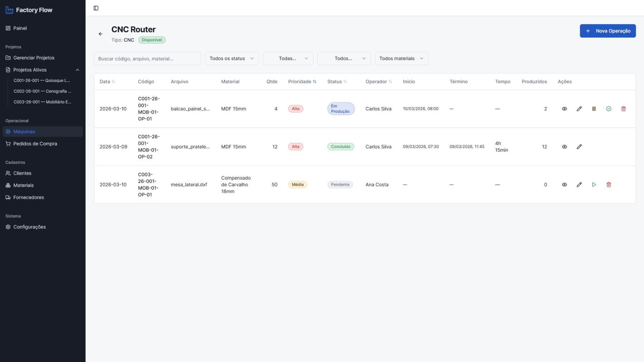644x362 pixels.
Task: Mark the balcao_painel operation as completed
Action: coord(608,109)
